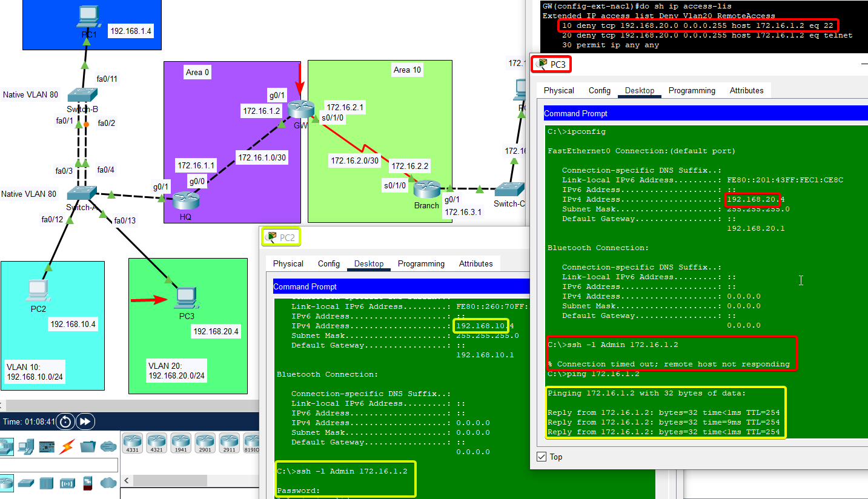Select the 1941 router model icon
868x499 pixels.
click(181, 443)
